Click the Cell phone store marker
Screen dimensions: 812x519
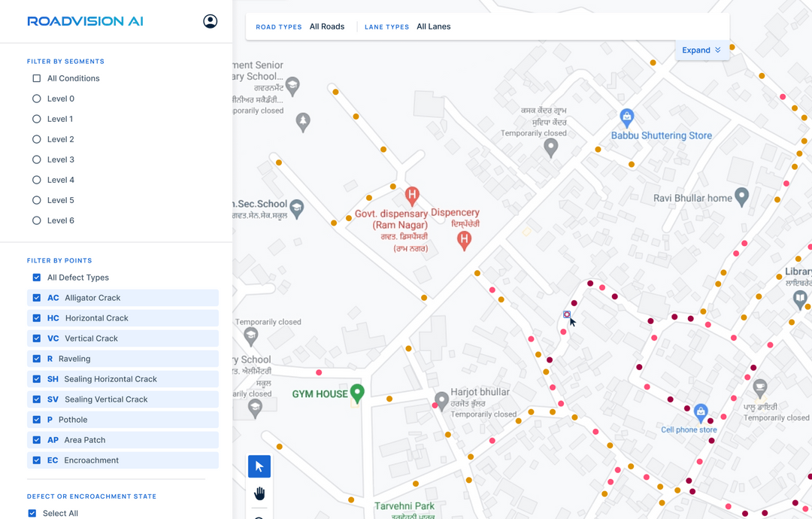tap(701, 412)
